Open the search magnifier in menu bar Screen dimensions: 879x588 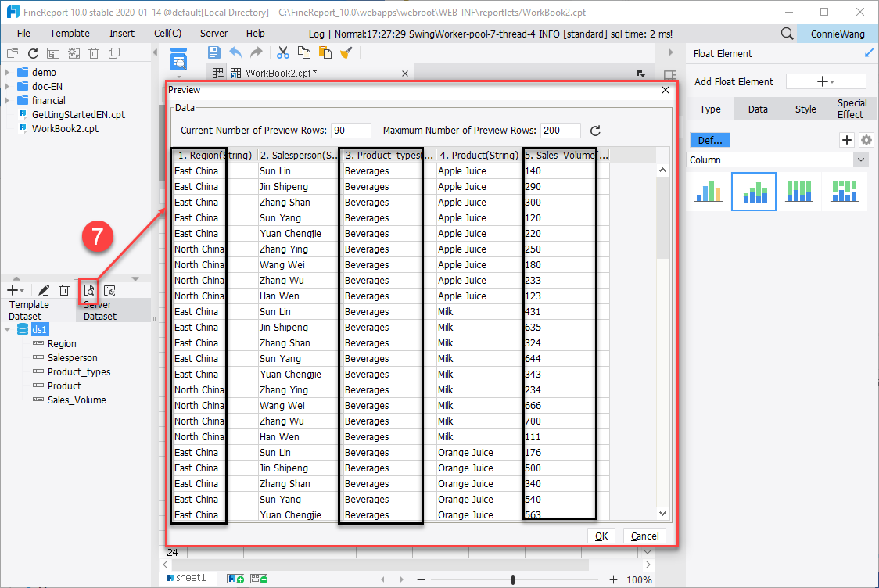coord(787,34)
